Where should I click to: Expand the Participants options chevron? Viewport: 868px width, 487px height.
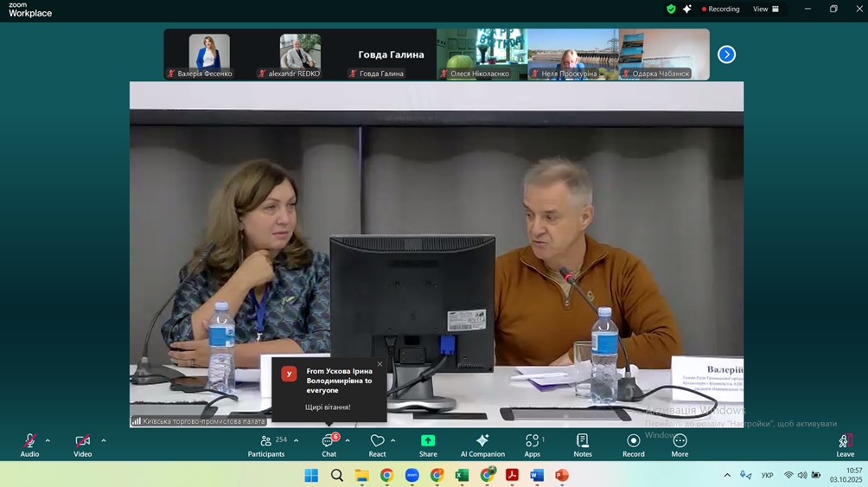[296, 440]
